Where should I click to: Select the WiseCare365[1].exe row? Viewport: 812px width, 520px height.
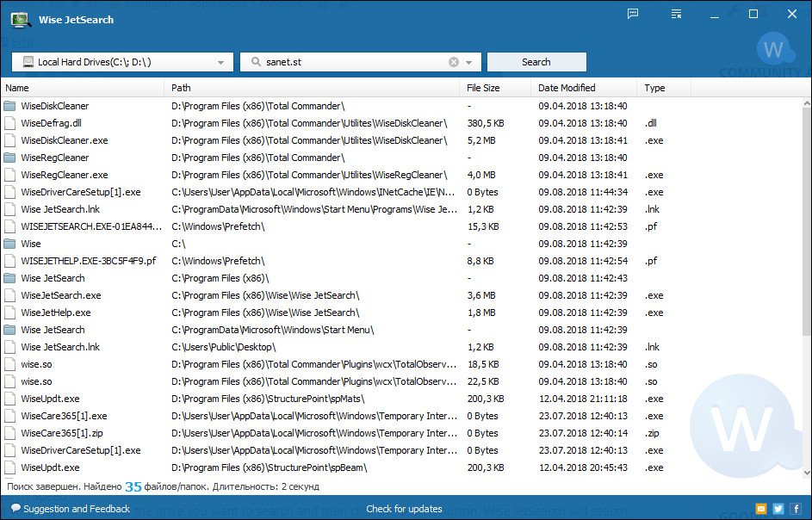401,416
